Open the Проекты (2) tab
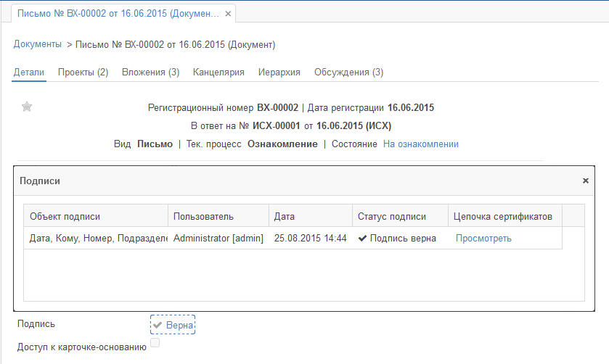This screenshot has height=364, width=609. pyautogui.click(x=83, y=73)
